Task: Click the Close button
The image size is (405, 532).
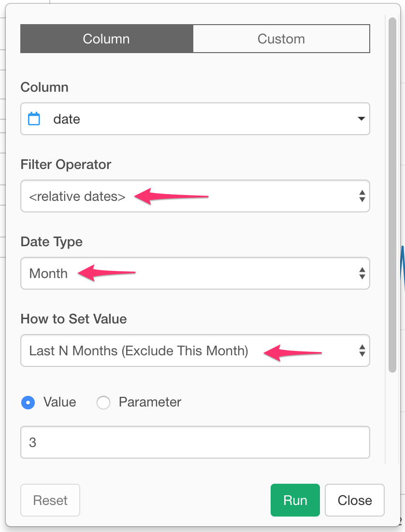Action: 354,500
